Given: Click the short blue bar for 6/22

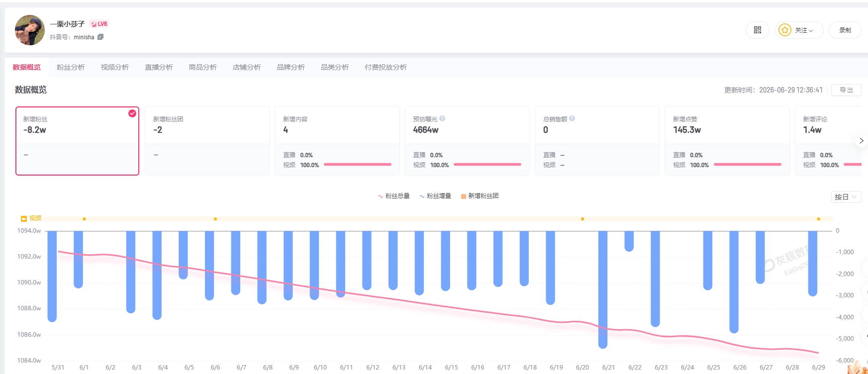Looking at the screenshot, I should click(x=629, y=241).
